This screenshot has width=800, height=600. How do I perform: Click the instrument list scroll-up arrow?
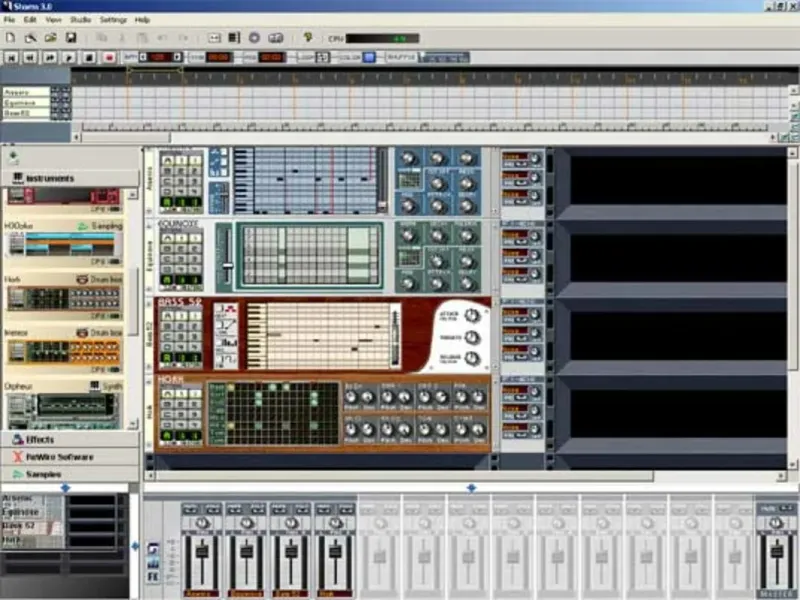pyautogui.click(x=133, y=194)
